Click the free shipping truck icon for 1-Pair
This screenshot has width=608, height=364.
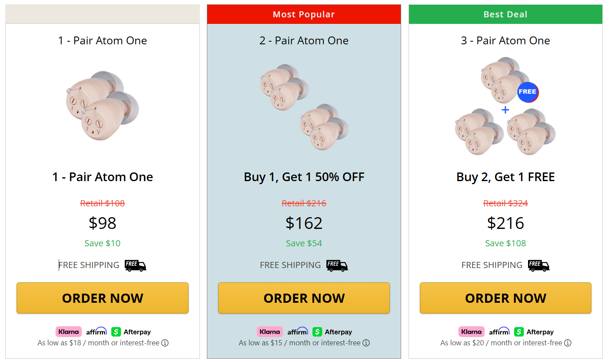[x=135, y=265]
